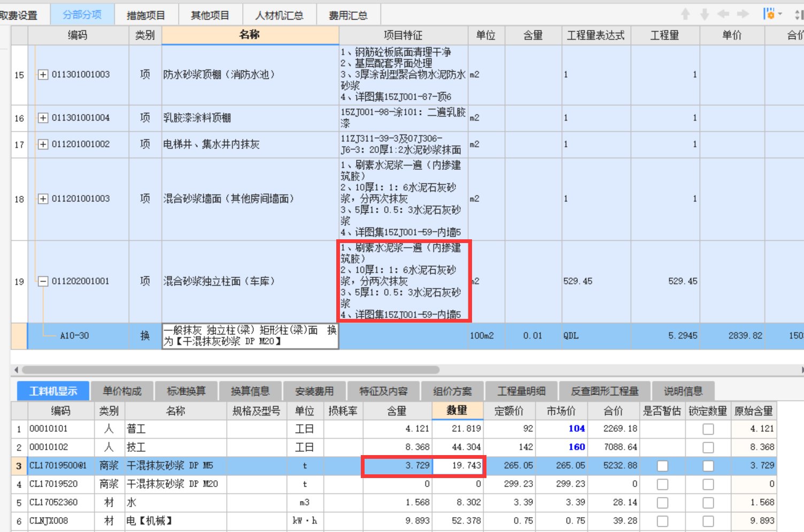Click the 529.45 quantity expression cell

[596, 281]
